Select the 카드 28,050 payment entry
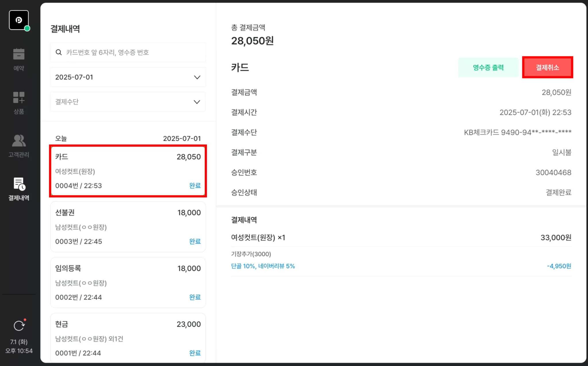The image size is (588, 366). tap(128, 171)
